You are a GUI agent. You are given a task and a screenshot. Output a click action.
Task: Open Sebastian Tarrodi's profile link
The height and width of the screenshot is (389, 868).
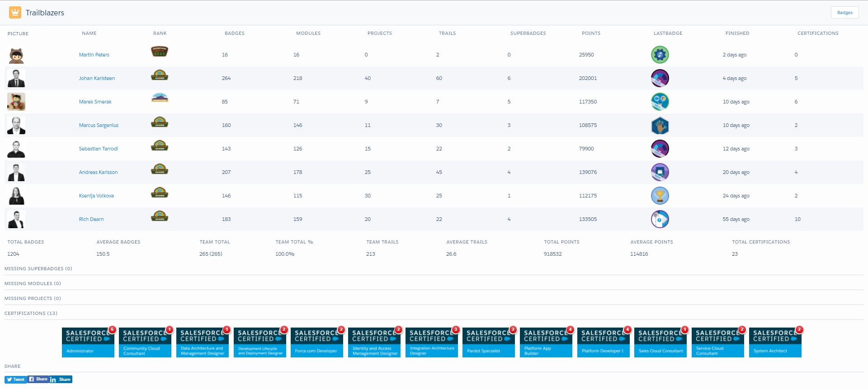coord(98,149)
